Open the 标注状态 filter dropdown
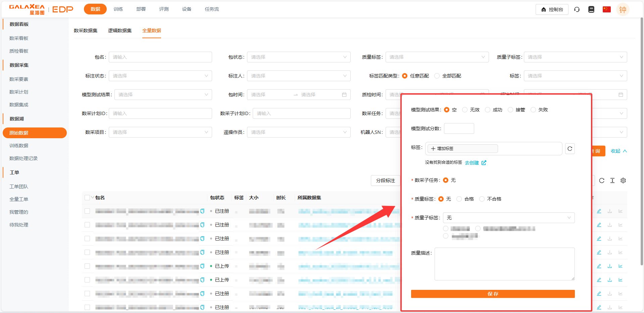Viewport: 644px width, 313px height. pyautogui.click(x=160, y=76)
